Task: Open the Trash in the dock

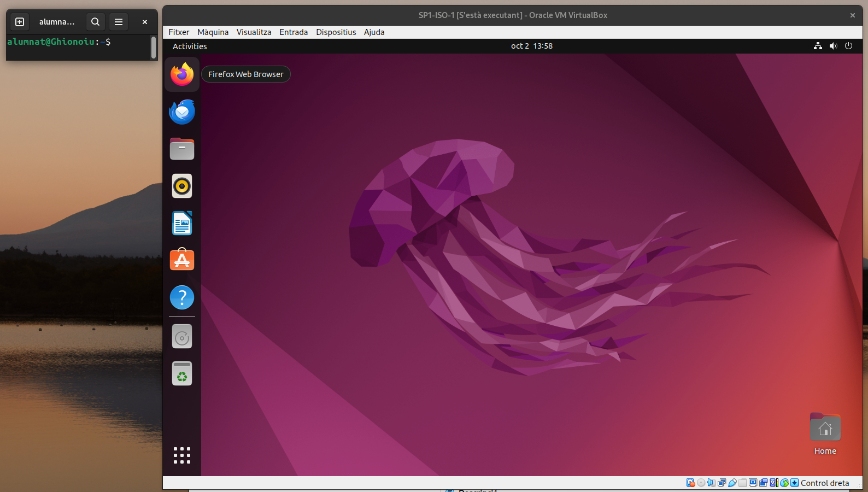Action: (182, 374)
